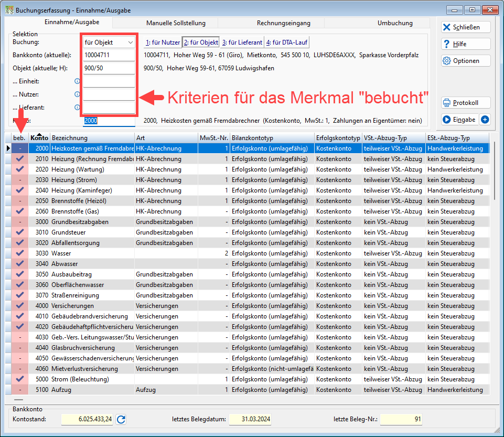Toggle beb. mark for 2050 Brennstoffe (Heizöl)

click(x=20, y=200)
